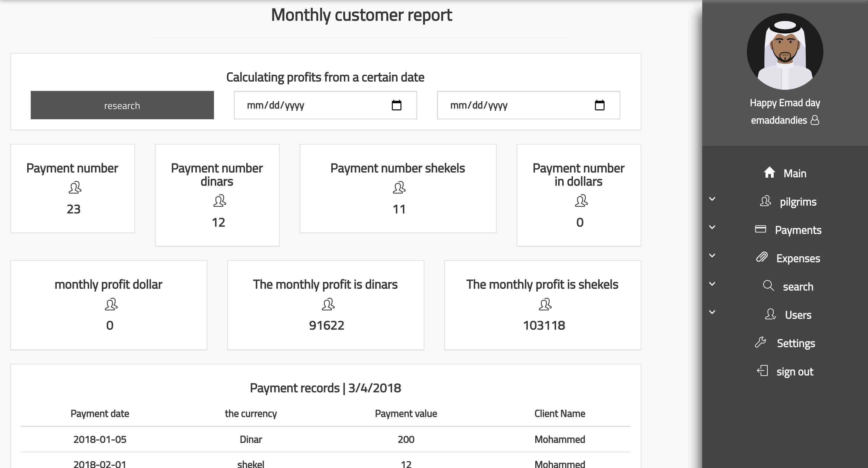Click the pilgrims group icon in sidebar
Image resolution: width=868 pixels, height=468 pixels.
(765, 201)
